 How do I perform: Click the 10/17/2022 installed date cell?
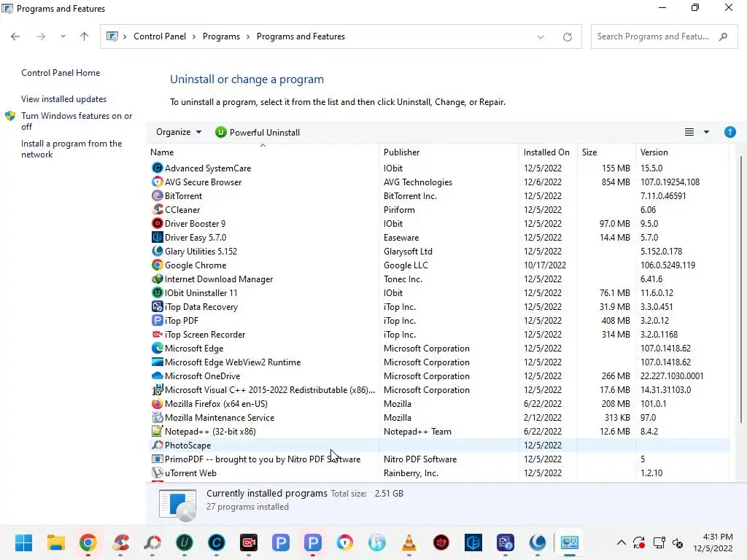tap(544, 265)
